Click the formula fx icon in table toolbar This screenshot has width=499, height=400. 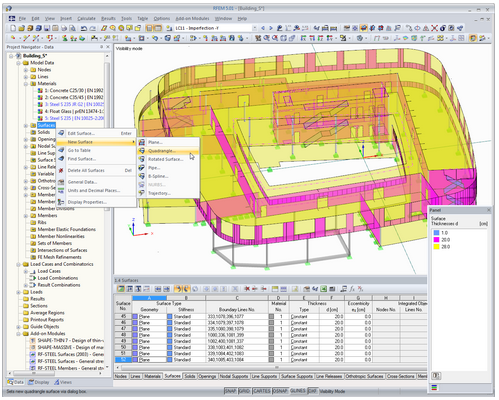(x=352, y=289)
